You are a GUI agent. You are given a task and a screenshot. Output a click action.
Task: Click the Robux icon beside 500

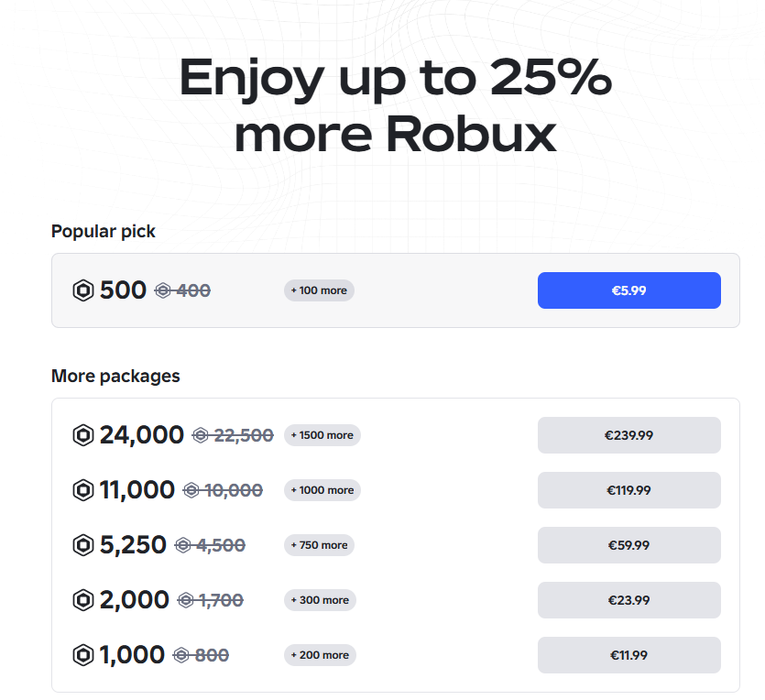(x=82, y=290)
